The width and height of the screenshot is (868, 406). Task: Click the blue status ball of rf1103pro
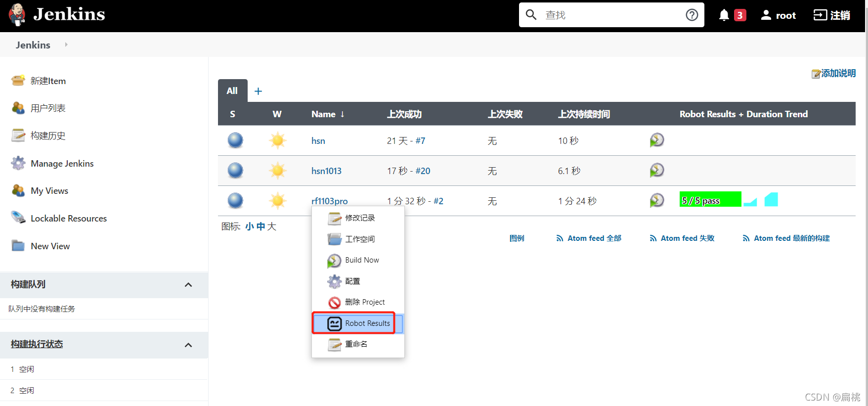tap(235, 201)
